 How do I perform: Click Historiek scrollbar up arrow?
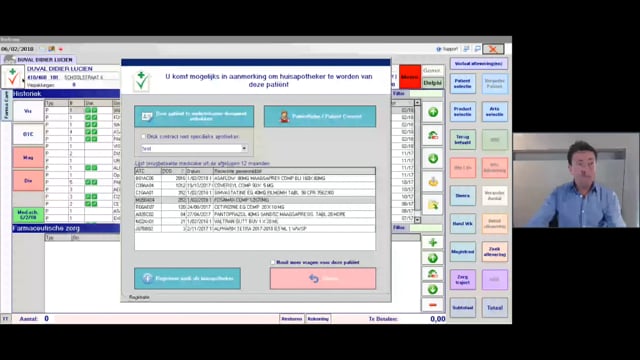click(417, 103)
